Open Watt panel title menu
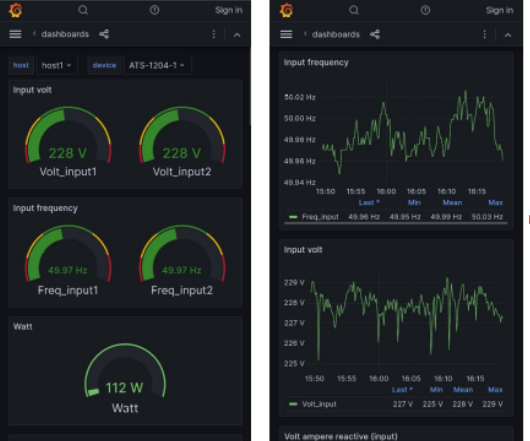The image size is (530, 441). coord(23,326)
